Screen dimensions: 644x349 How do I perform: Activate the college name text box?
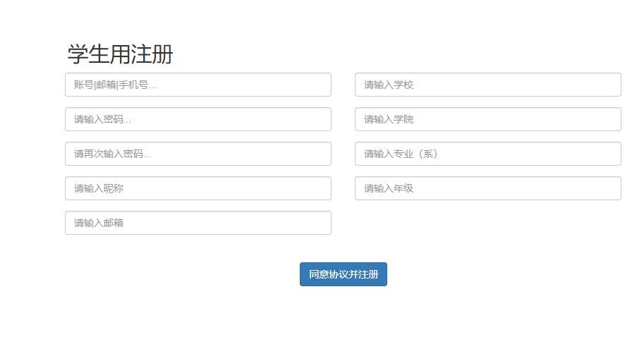tap(487, 119)
